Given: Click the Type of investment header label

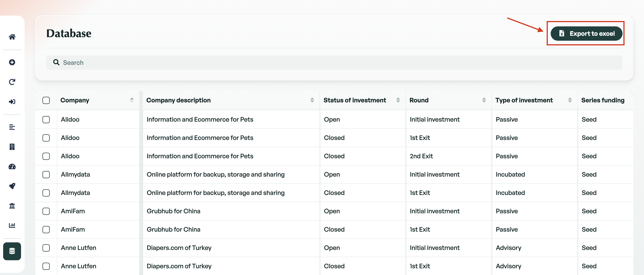Looking at the screenshot, I should click(x=524, y=100).
